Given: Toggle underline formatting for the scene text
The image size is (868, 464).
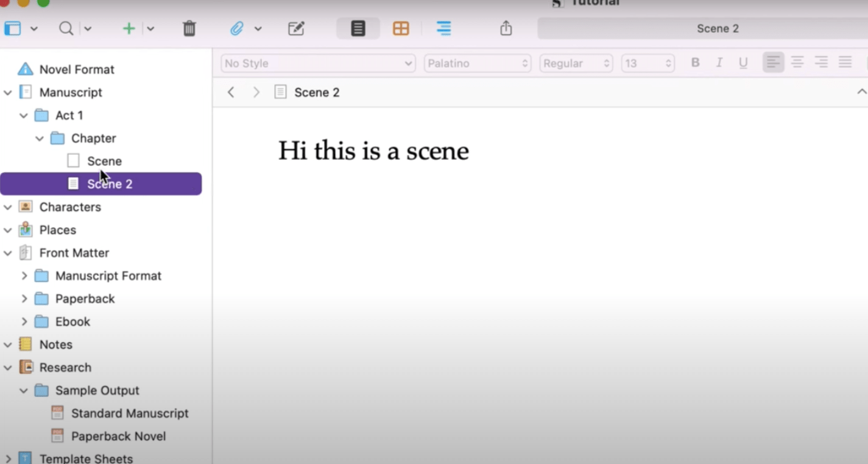Looking at the screenshot, I should click(x=743, y=62).
